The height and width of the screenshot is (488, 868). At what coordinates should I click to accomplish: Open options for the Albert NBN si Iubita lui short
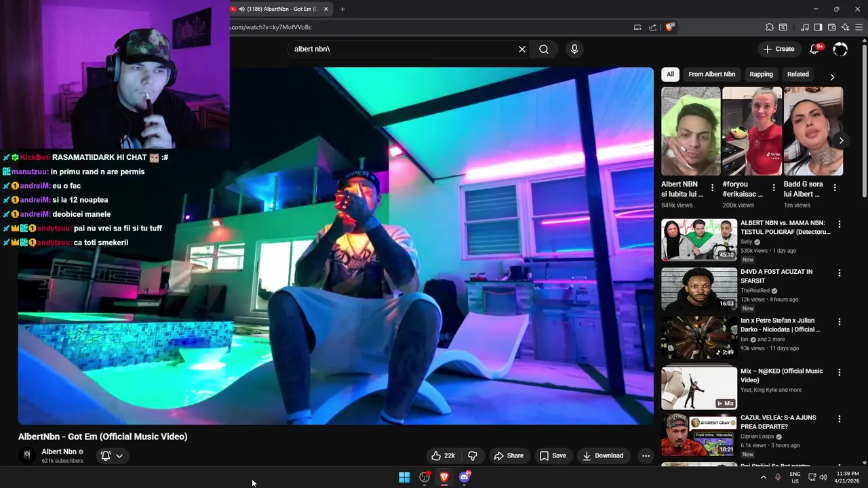coord(712,188)
